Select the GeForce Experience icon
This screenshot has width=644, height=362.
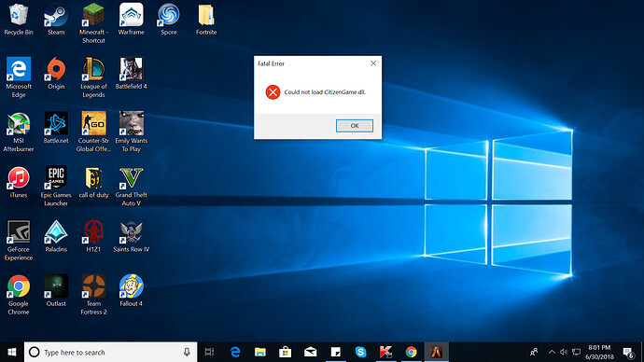point(19,241)
